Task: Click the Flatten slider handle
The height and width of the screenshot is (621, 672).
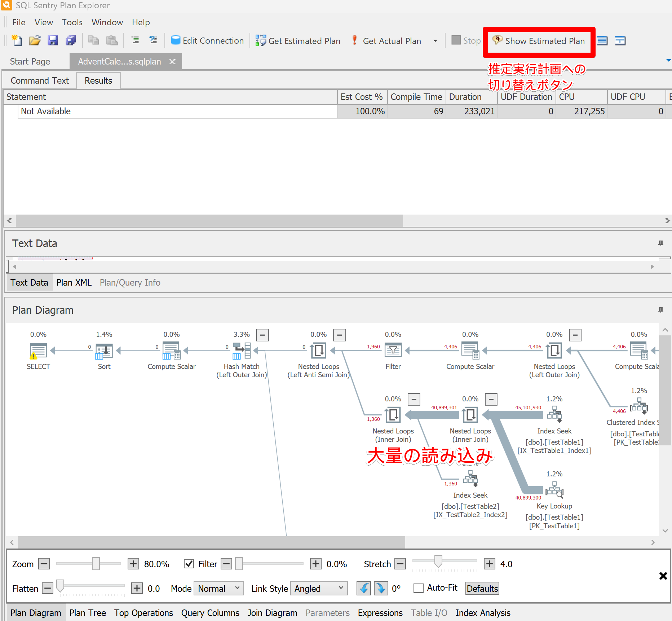Action: click(61, 586)
